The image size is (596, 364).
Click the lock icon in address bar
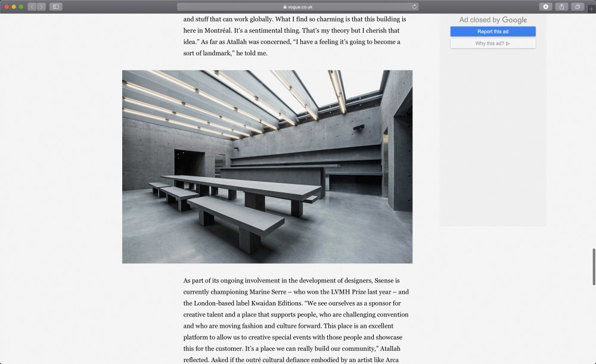285,7
